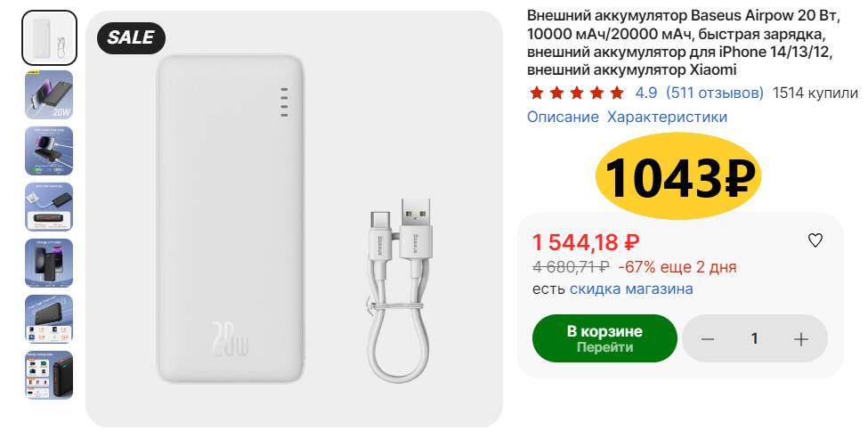Click the five-star rating icons
The image size is (868, 447).
click(x=576, y=93)
